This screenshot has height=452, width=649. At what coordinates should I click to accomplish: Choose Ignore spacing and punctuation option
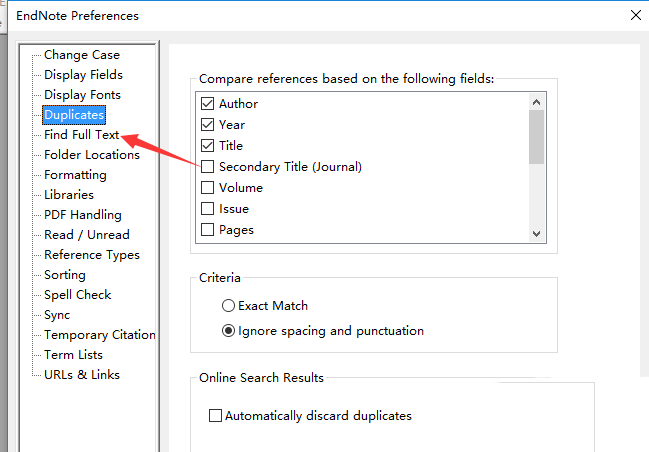(x=229, y=331)
